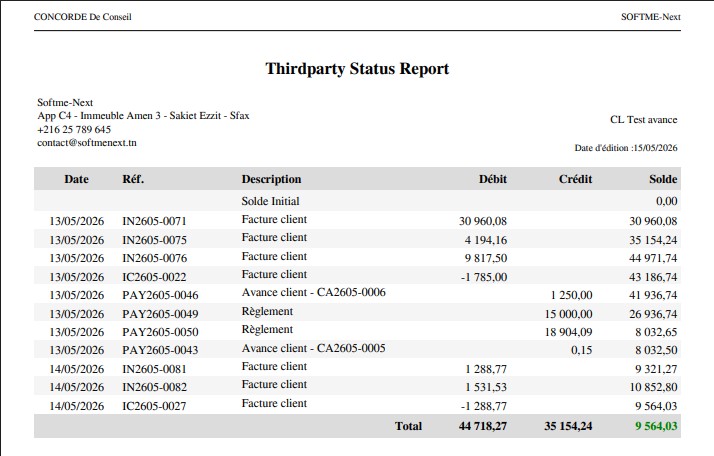
Task: Click the Date column header
Action: point(76,179)
